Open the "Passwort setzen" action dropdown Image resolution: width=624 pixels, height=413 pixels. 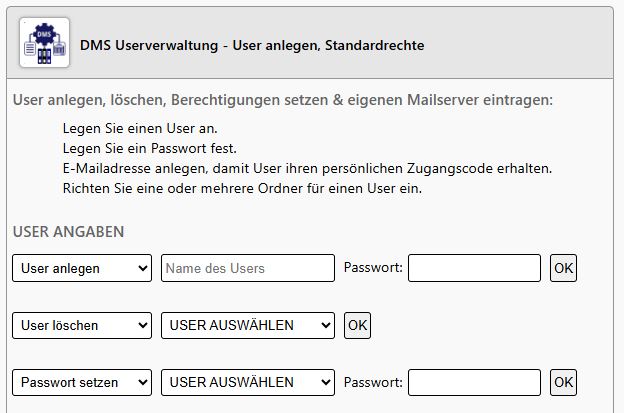(82, 382)
